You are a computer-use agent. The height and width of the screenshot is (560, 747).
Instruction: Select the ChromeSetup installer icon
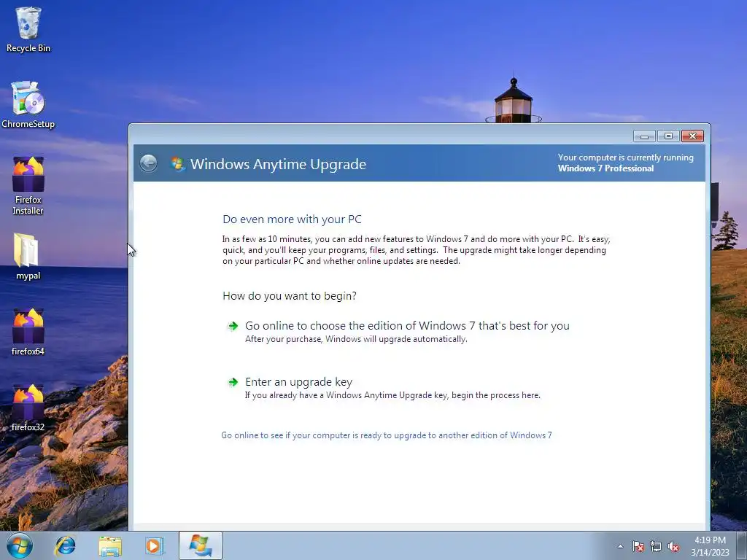pyautogui.click(x=28, y=105)
